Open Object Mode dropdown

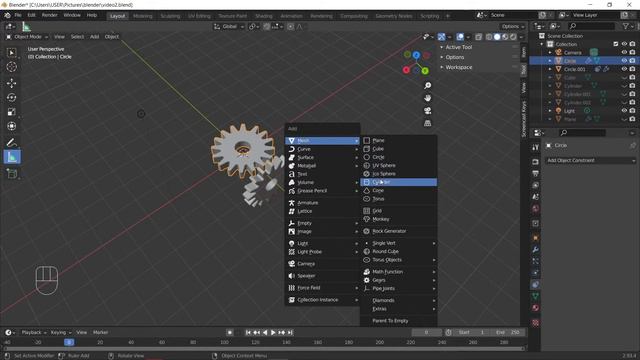click(27, 37)
